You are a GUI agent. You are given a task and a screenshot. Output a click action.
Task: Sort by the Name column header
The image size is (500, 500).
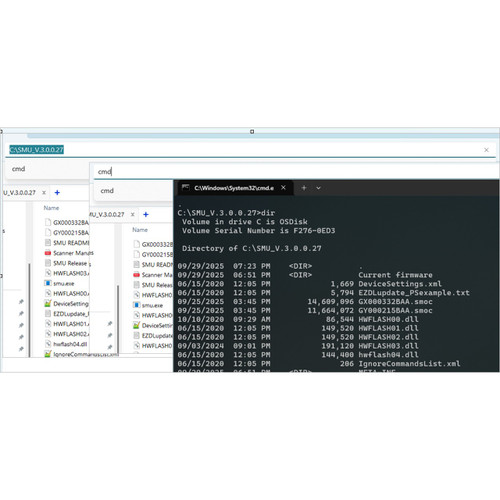click(51, 208)
